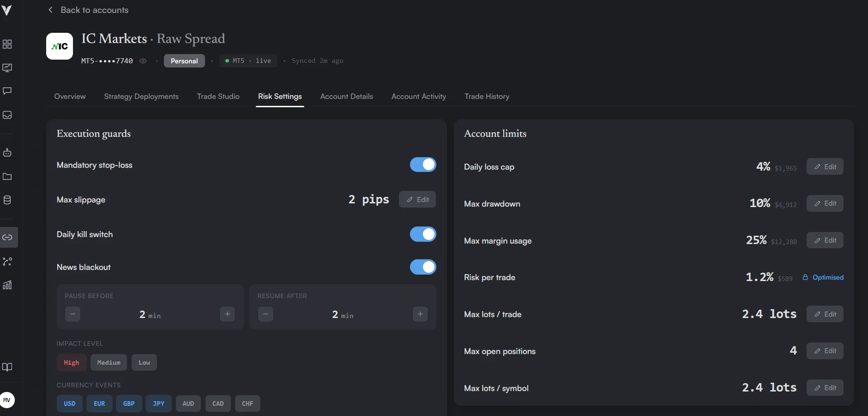Toggle the AUD currency events chip
868x416 pixels.
pos(188,404)
